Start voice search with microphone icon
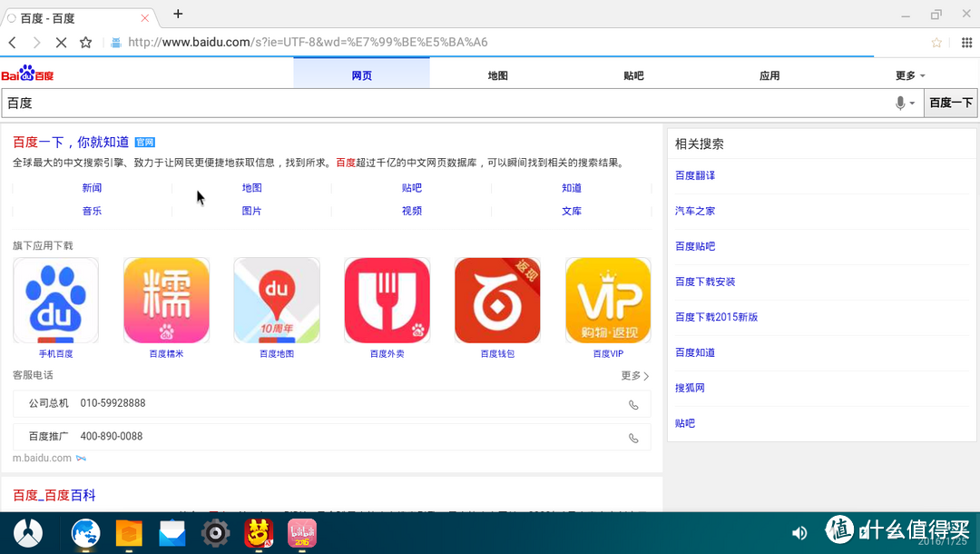 (900, 104)
